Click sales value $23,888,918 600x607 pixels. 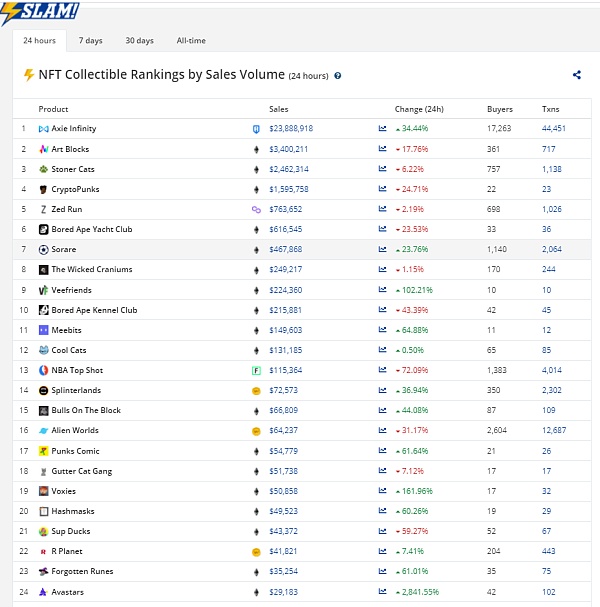(x=291, y=128)
